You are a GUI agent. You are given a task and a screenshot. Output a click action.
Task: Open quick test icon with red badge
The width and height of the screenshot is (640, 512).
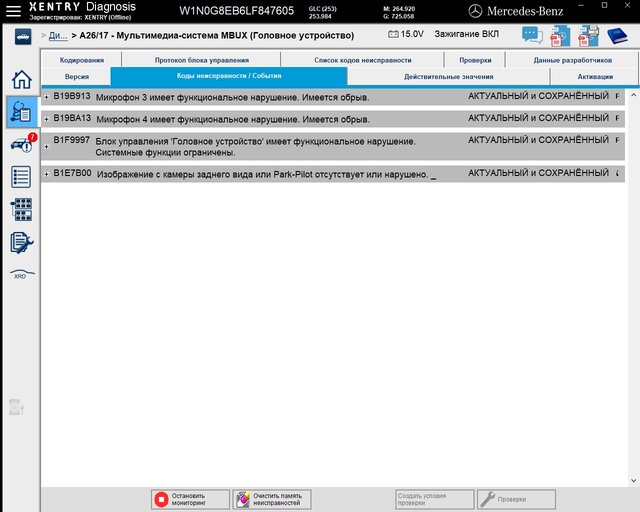[23, 143]
